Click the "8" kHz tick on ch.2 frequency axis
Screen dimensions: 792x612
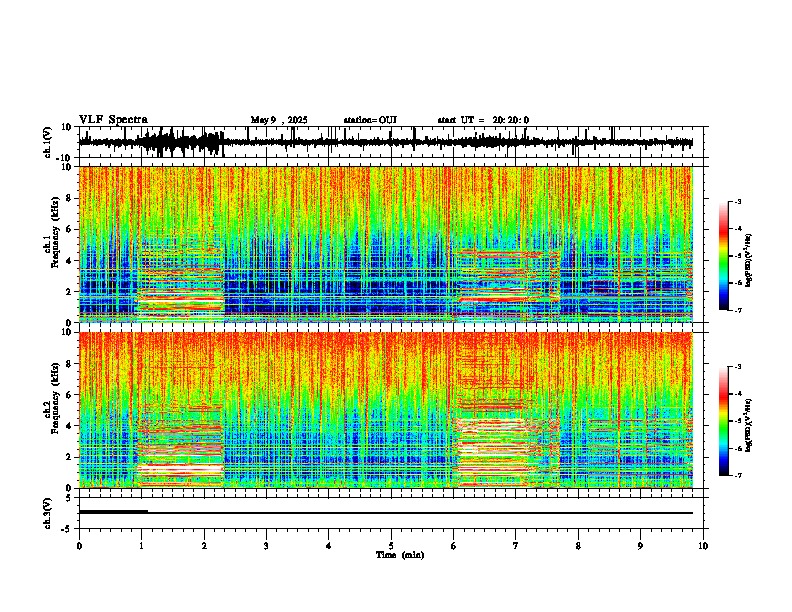(69, 364)
